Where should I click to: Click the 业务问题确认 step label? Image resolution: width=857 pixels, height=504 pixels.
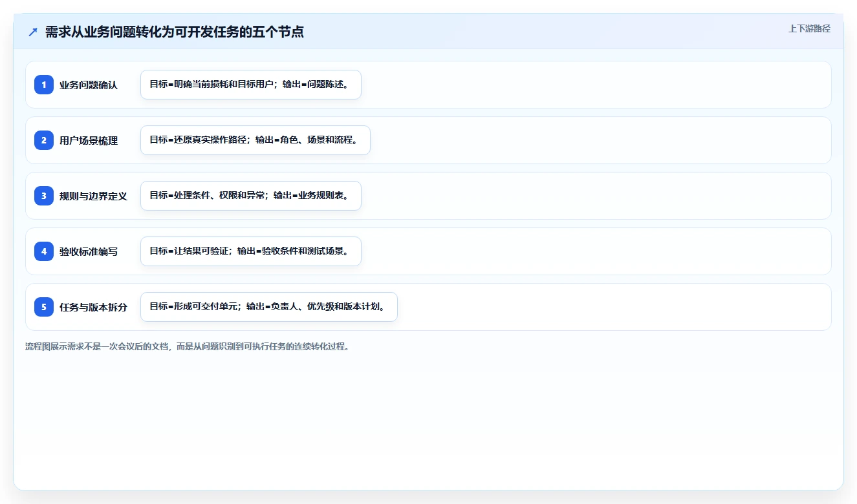[x=89, y=85]
